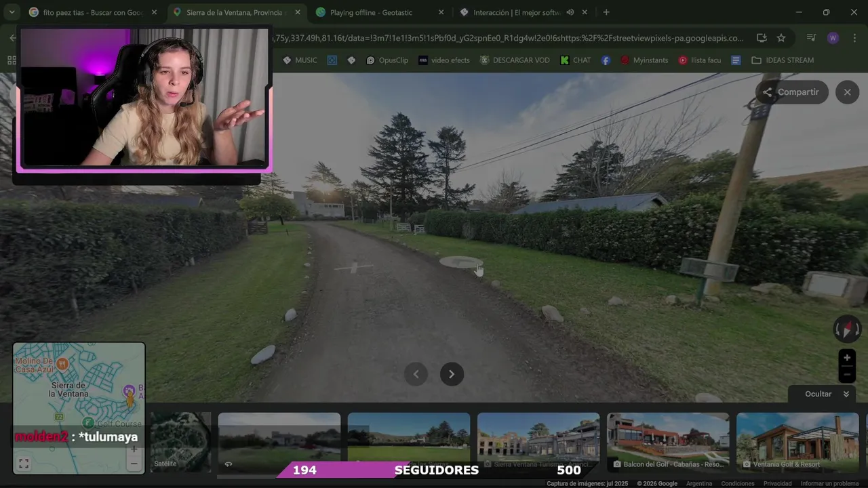Close the Geotastic tab

pos(441,12)
